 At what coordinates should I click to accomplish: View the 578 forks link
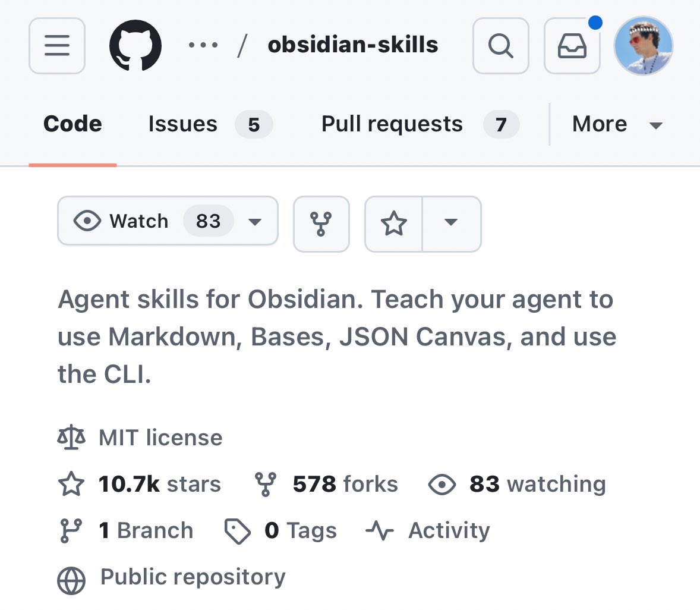coord(345,484)
